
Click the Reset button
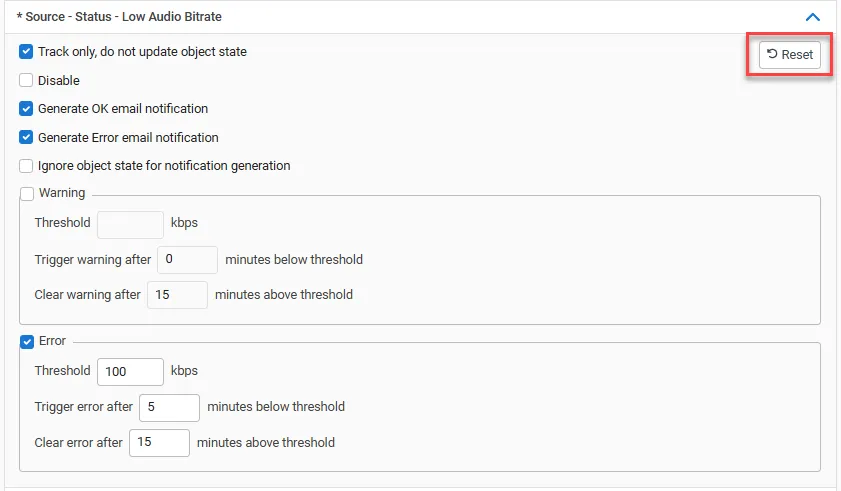coord(790,55)
